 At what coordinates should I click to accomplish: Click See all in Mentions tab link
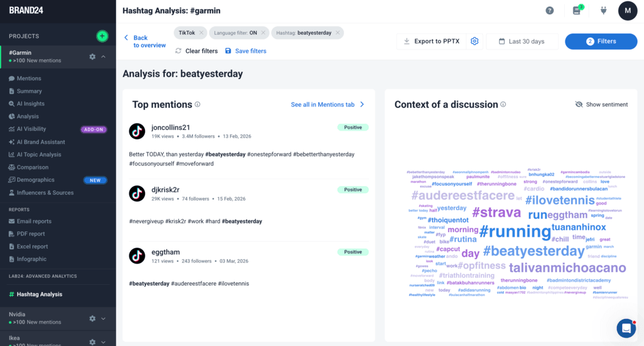click(327, 104)
